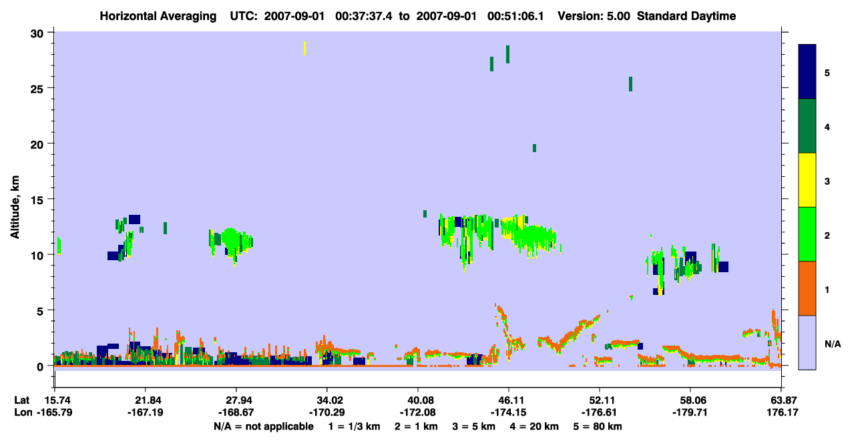868x445 pixels.
Task: Click the small dark green feature at 20 km altitude
Action: 534,148
